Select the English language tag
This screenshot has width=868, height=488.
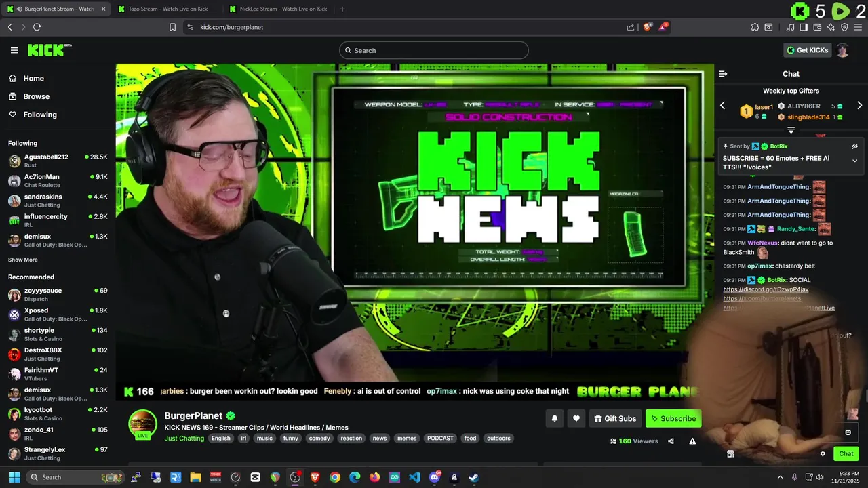[x=220, y=439]
